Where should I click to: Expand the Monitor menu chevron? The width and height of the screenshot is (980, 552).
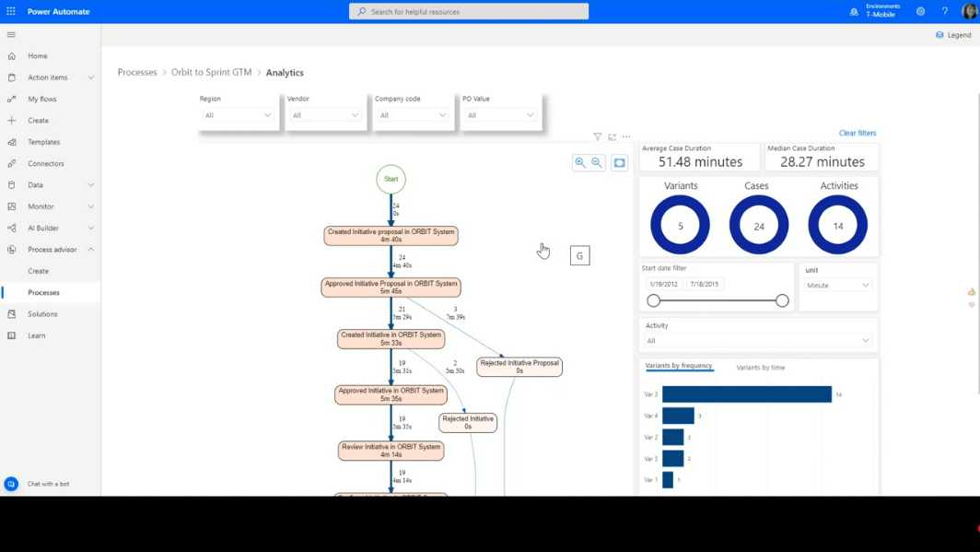(x=90, y=206)
